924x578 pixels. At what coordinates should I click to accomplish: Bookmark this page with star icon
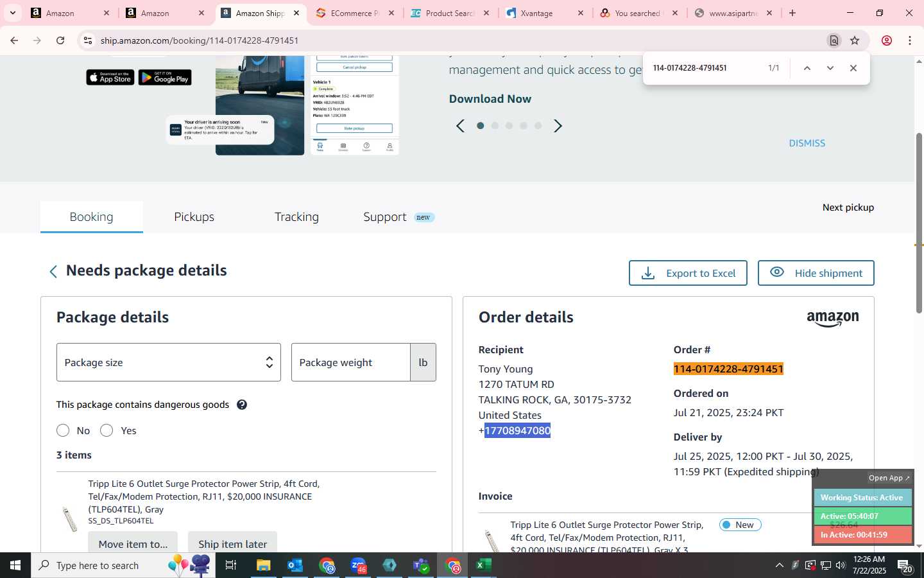pyautogui.click(x=855, y=40)
